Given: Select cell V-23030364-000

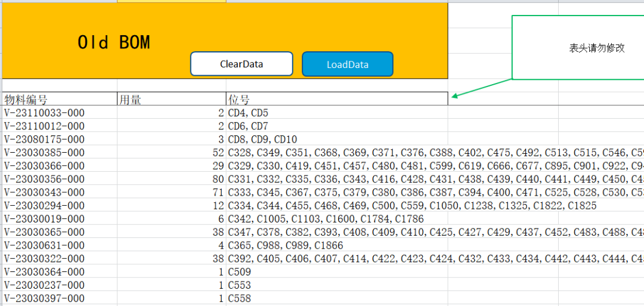Looking at the screenshot, I should pyautogui.click(x=60, y=272).
